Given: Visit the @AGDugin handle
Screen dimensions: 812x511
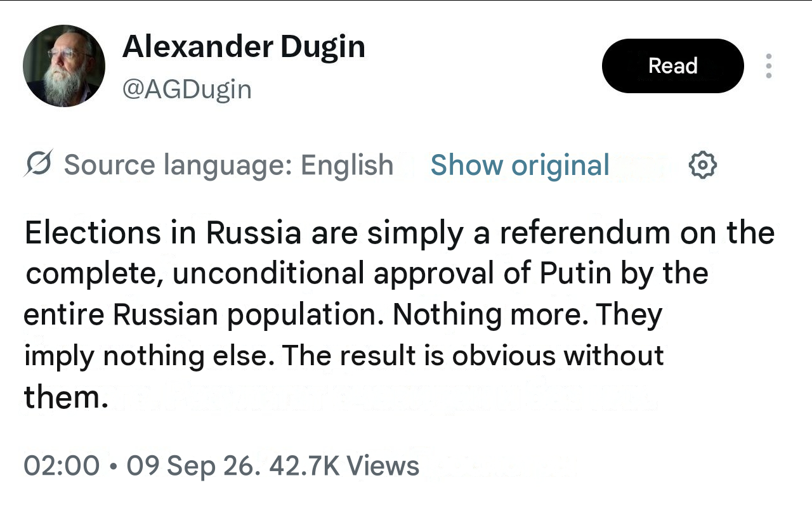Looking at the screenshot, I should coord(187,89).
